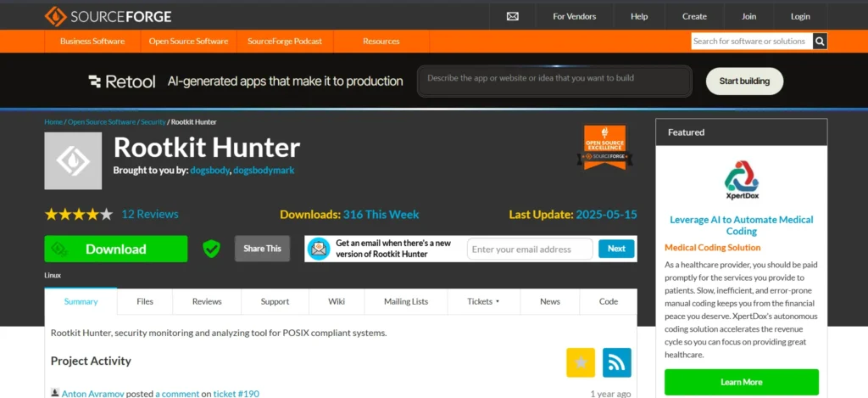Open the blue RSS feed icon
The width and height of the screenshot is (868, 398).
point(617,362)
